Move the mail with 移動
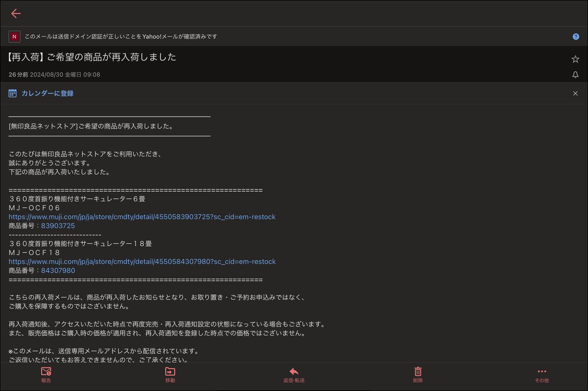The image size is (588, 391). click(170, 375)
